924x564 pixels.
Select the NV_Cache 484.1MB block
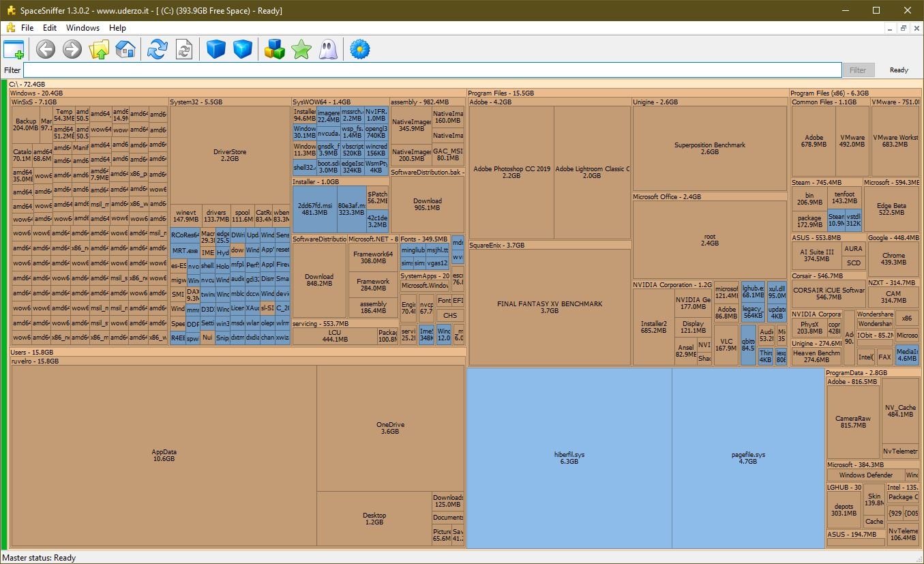pos(900,411)
